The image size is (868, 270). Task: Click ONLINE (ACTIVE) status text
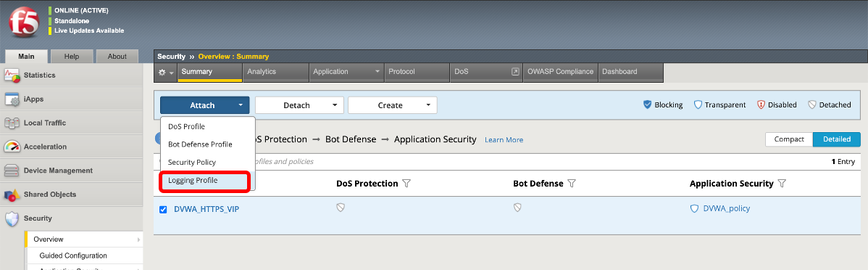click(x=81, y=11)
